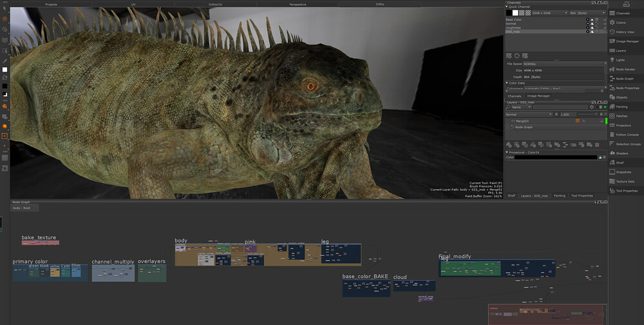
Task: Adjust the layer opacity slider
Action: [x=587, y=114]
